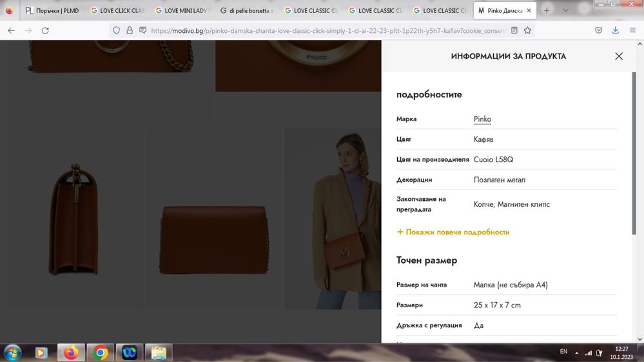Open Webex app from the taskbar
Viewport: 644px width, 362px height.
130,352
